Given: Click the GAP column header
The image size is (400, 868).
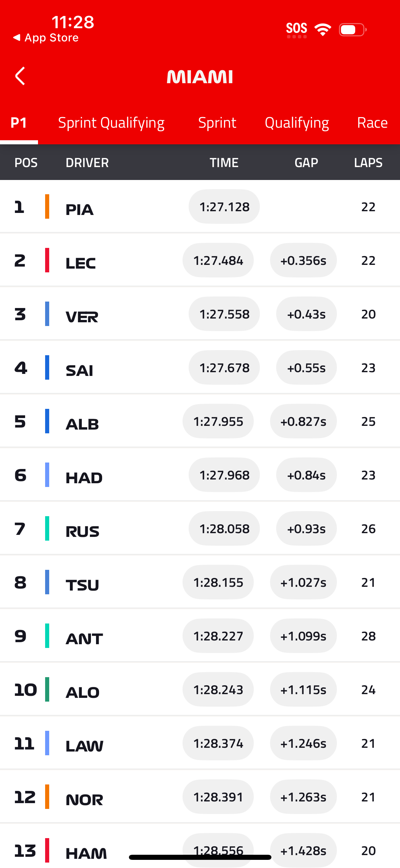Looking at the screenshot, I should pos(306,162).
